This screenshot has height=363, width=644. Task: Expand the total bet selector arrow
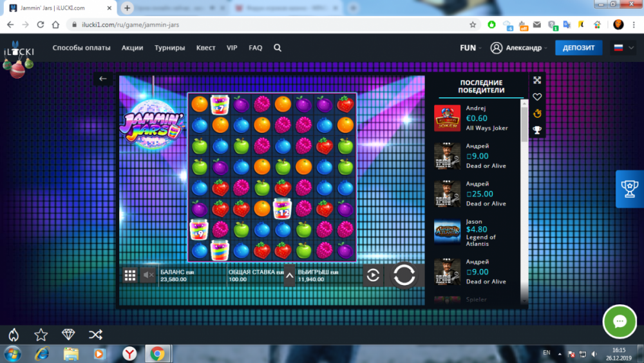coord(289,275)
